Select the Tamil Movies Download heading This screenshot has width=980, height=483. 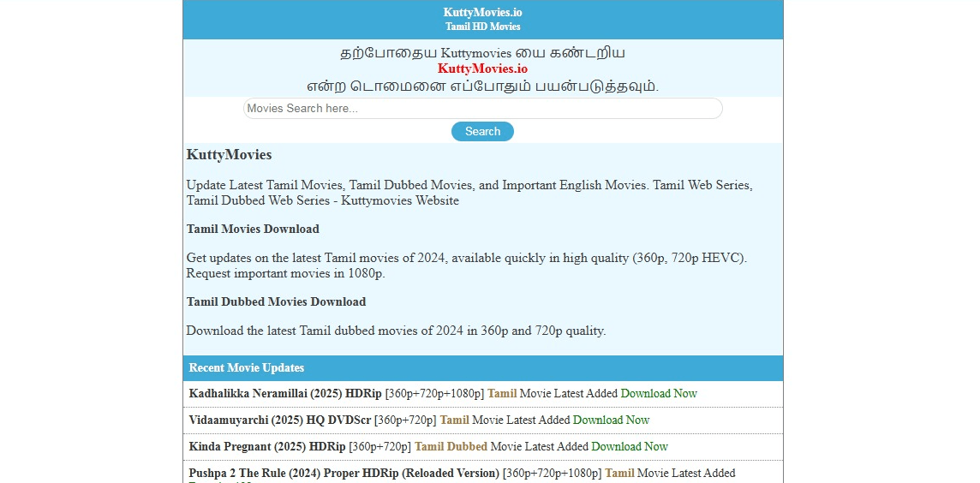pyautogui.click(x=253, y=230)
